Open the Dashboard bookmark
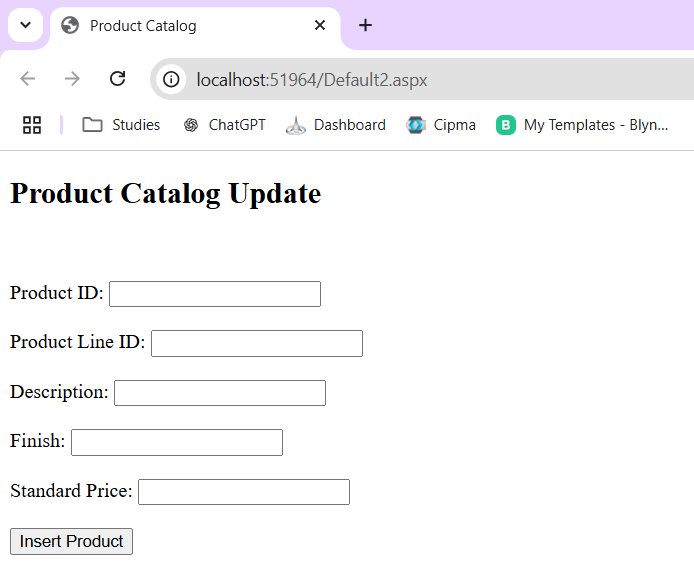 pyautogui.click(x=336, y=125)
